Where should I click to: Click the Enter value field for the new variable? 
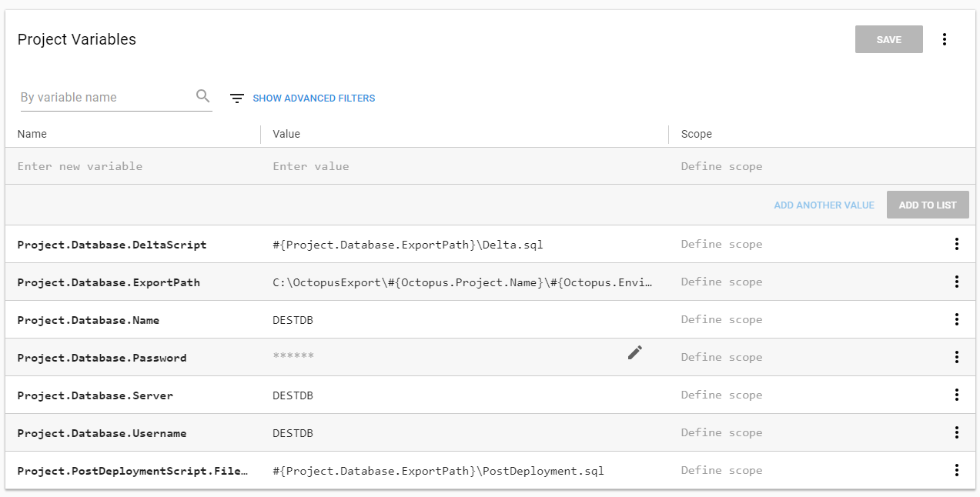pyautogui.click(x=462, y=166)
